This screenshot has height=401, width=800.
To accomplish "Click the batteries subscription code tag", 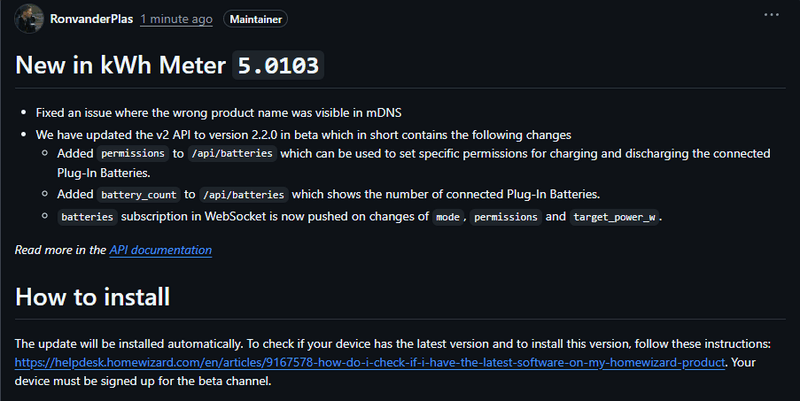I will click(x=87, y=217).
